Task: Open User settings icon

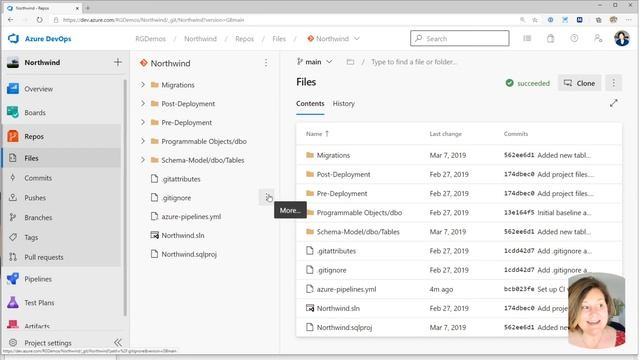Action: point(598,38)
